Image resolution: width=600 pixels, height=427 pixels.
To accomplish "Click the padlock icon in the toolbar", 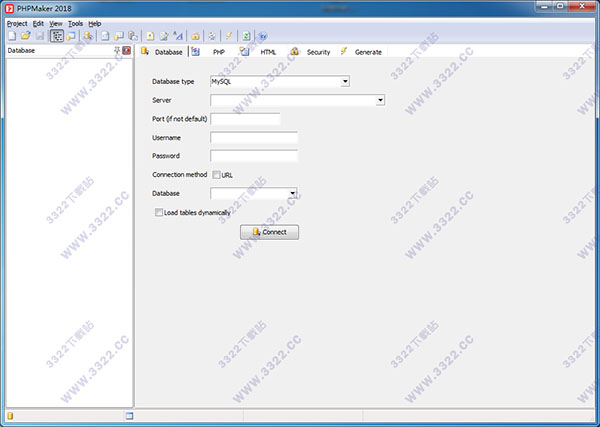I will [196, 36].
